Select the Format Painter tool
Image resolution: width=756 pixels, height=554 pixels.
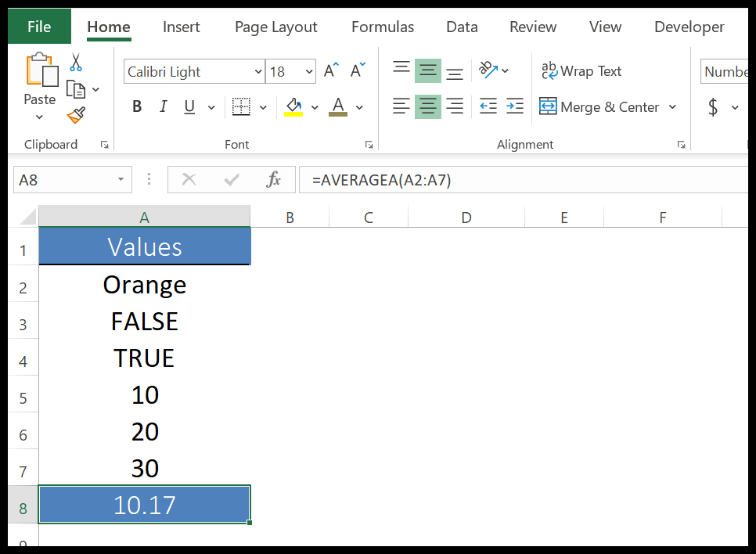75,115
